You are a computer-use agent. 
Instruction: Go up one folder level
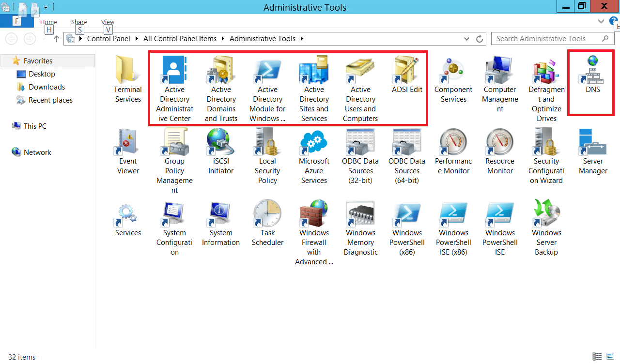pos(57,39)
